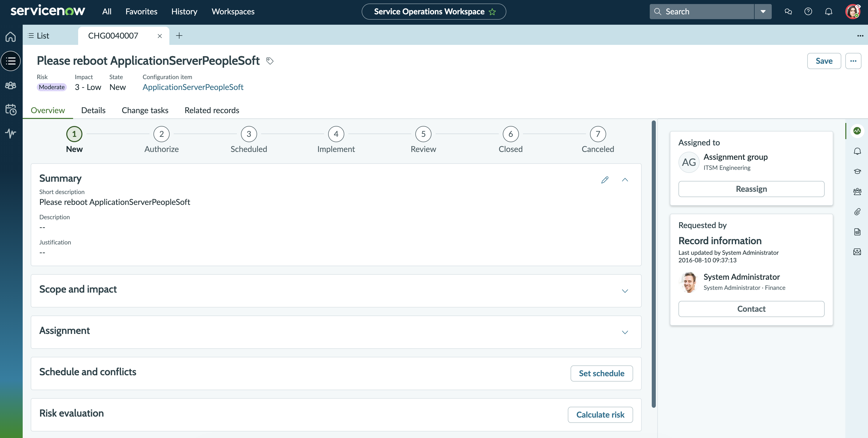Viewport: 868px width, 438px height.
Task: Select step 7 Canceled in the stepper
Action: coord(598,140)
